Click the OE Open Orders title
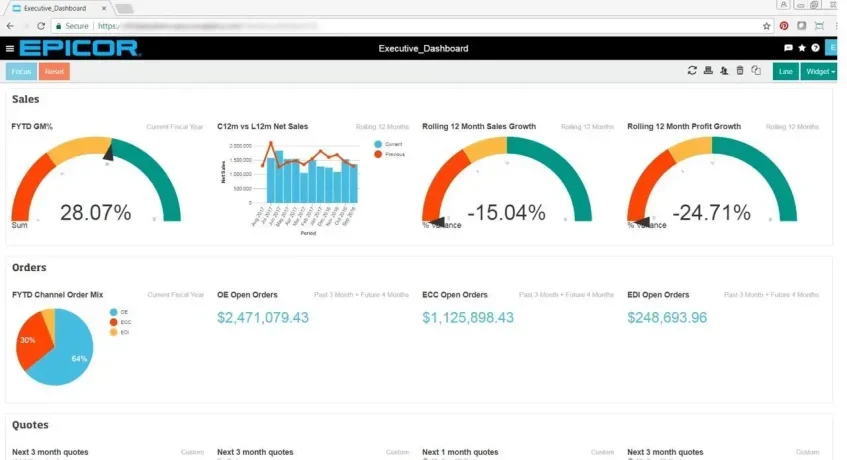Viewport: 847px width, 460px height. [247, 295]
